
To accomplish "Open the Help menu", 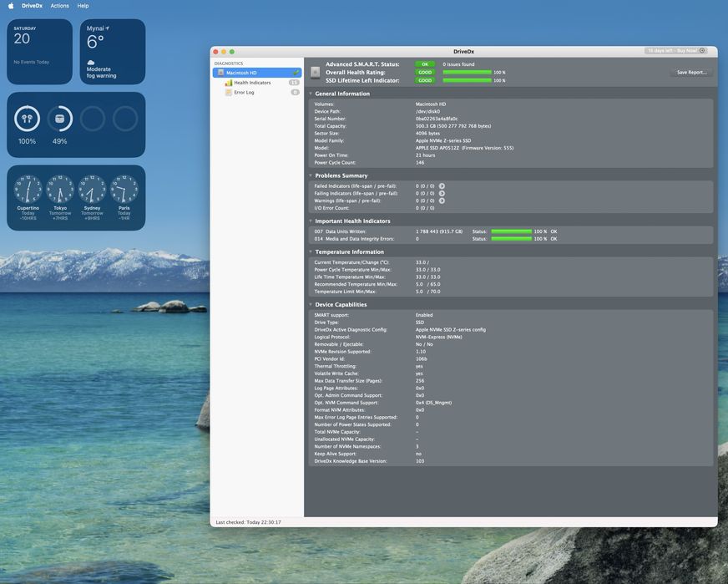I will pyautogui.click(x=83, y=6).
